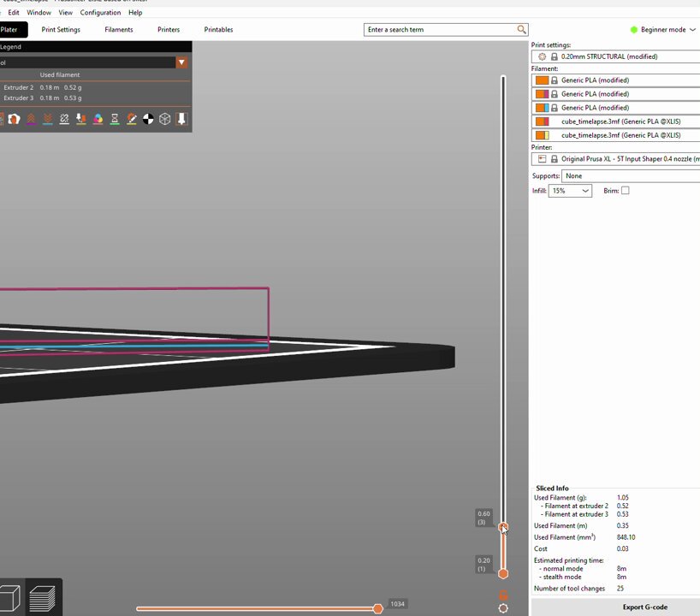The height and width of the screenshot is (616, 700).
Task: Open the Printables tab
Action: (x=218, y=29)
